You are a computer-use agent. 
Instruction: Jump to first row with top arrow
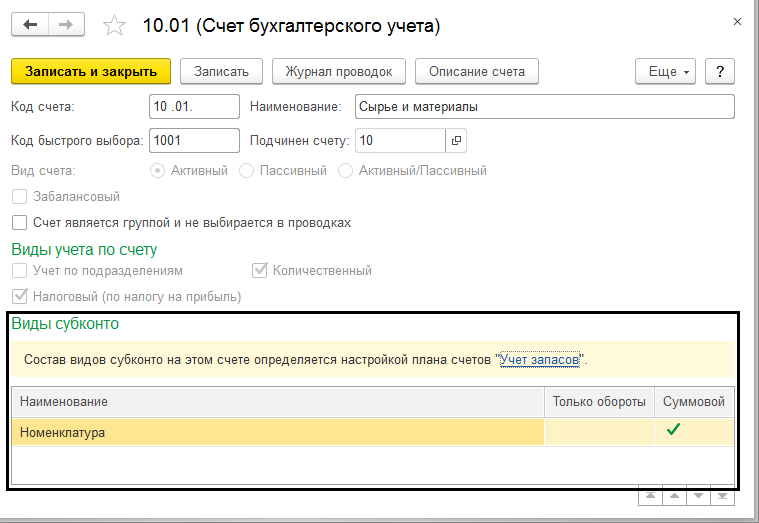[650, 495]
